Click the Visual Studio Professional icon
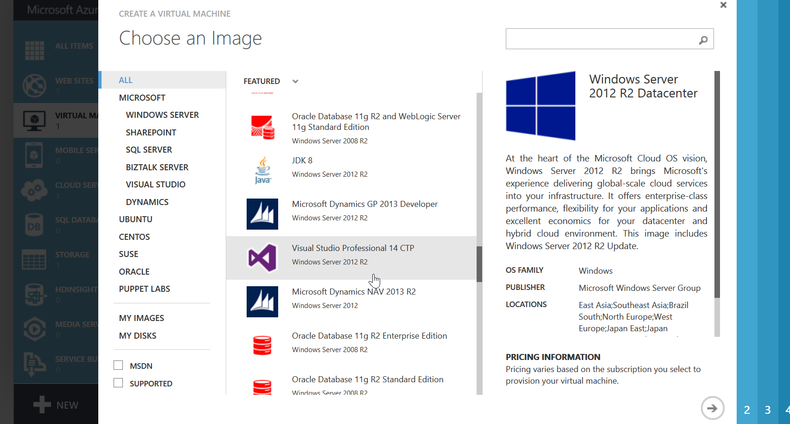Image resolution: width=790 pixels, height=424 pixels. tap(262, 258)
